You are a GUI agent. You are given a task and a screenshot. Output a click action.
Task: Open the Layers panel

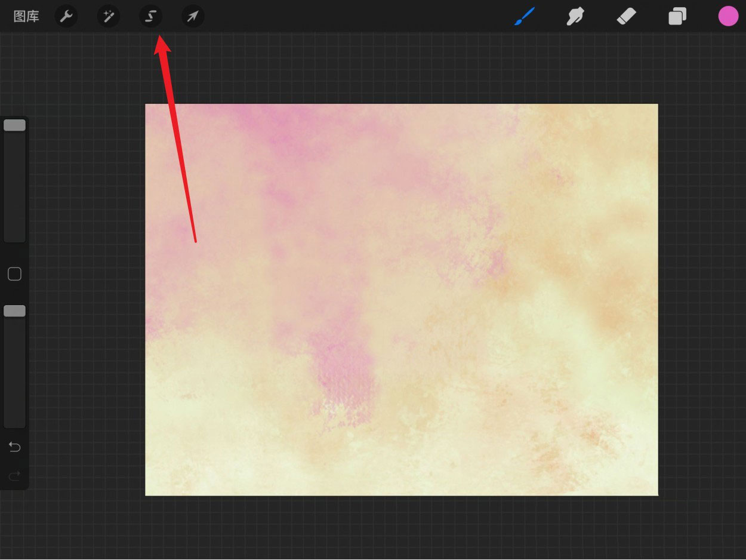click(x=677, y=16)
